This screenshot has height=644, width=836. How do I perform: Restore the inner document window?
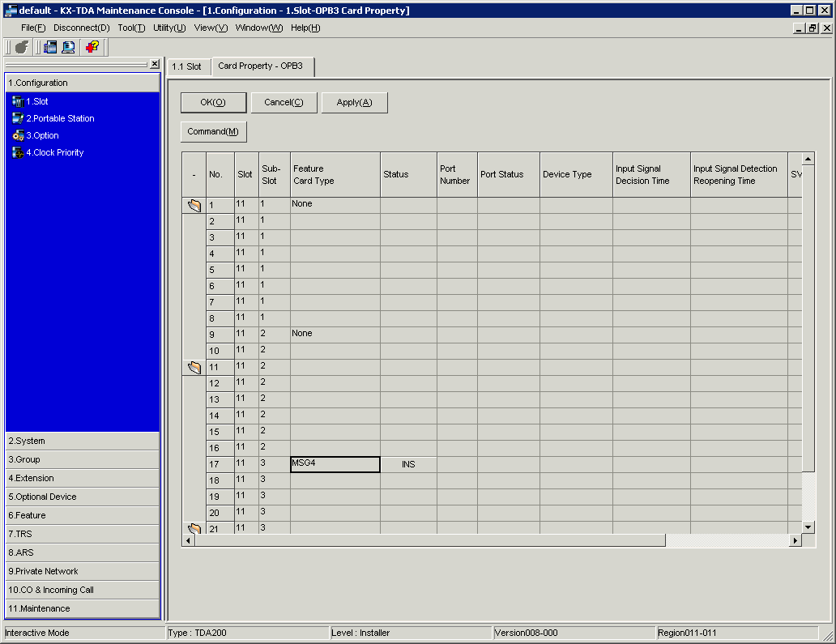coord(813,28)
